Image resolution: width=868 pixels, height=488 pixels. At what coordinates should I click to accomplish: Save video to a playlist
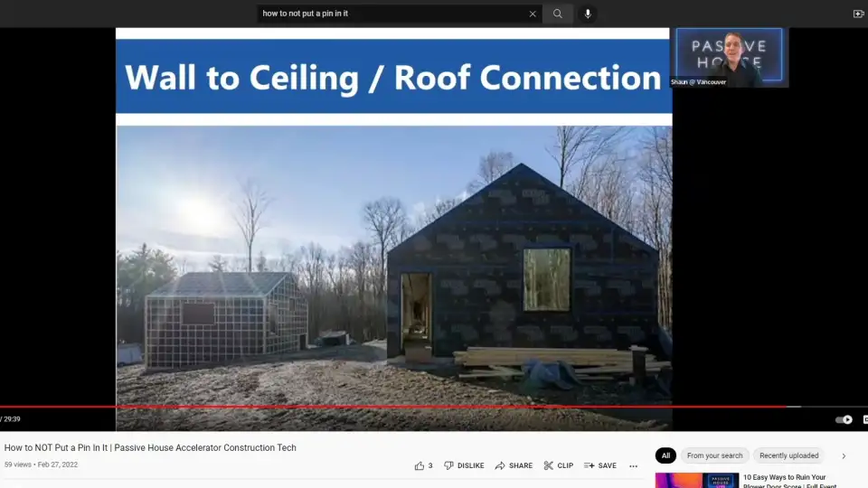(599, 465)
